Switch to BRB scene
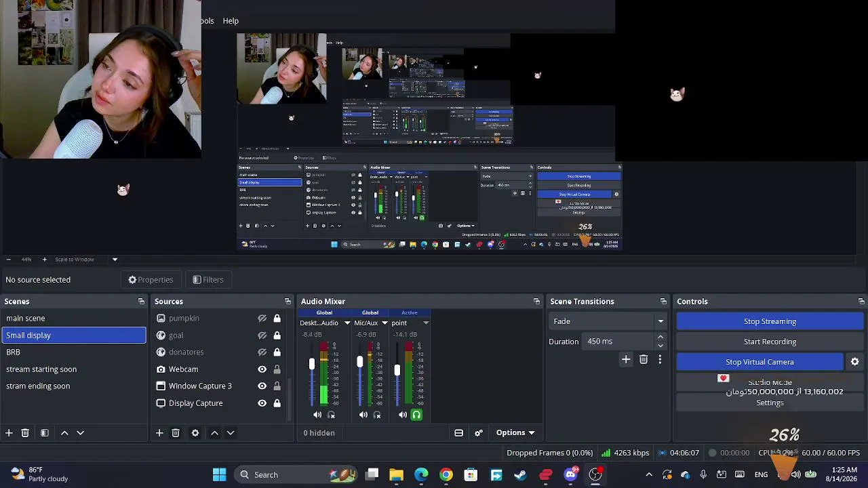 pos(73,352)
